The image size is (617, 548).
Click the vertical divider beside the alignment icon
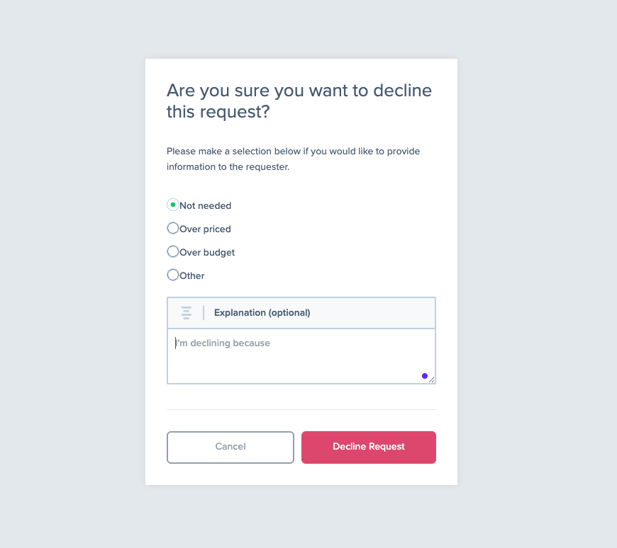coord(203,313)
